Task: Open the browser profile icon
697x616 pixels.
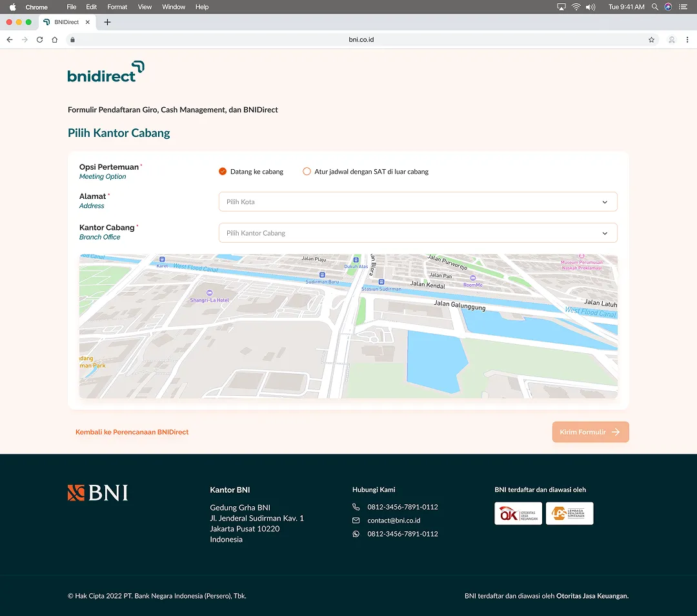Action: pos(672,39)
